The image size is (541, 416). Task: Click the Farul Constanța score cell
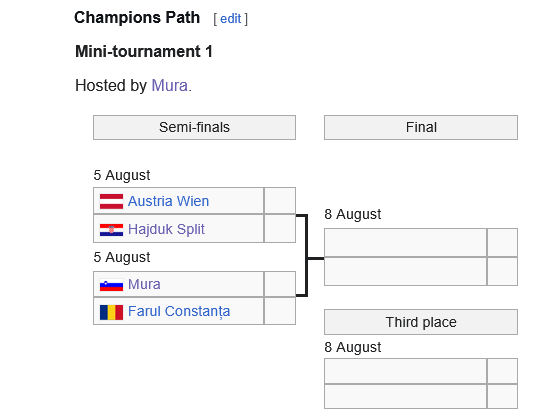(280, 311)
